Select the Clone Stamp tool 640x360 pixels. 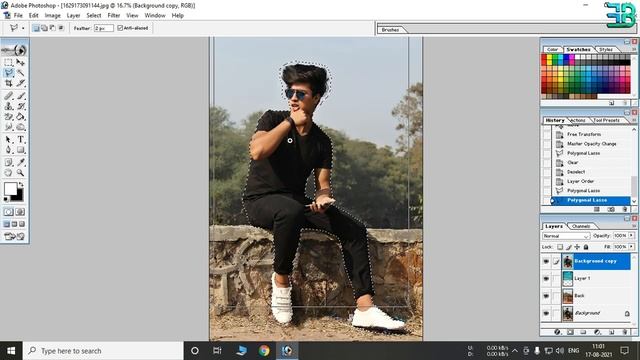coord(8,106)
